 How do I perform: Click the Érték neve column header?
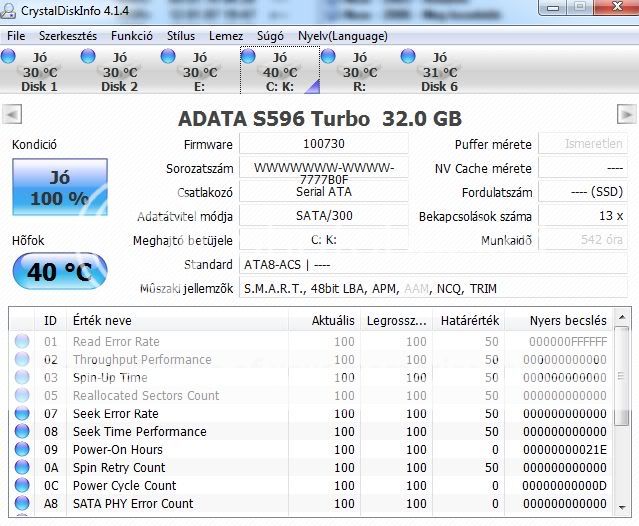coord(102,321)
